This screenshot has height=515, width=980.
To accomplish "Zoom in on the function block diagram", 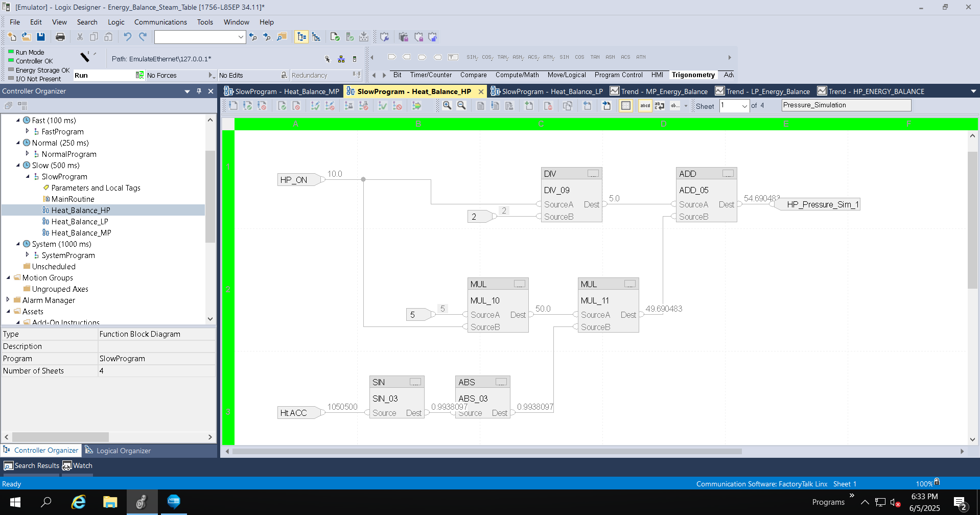I will pyautogui.click(x=447, y=105).
